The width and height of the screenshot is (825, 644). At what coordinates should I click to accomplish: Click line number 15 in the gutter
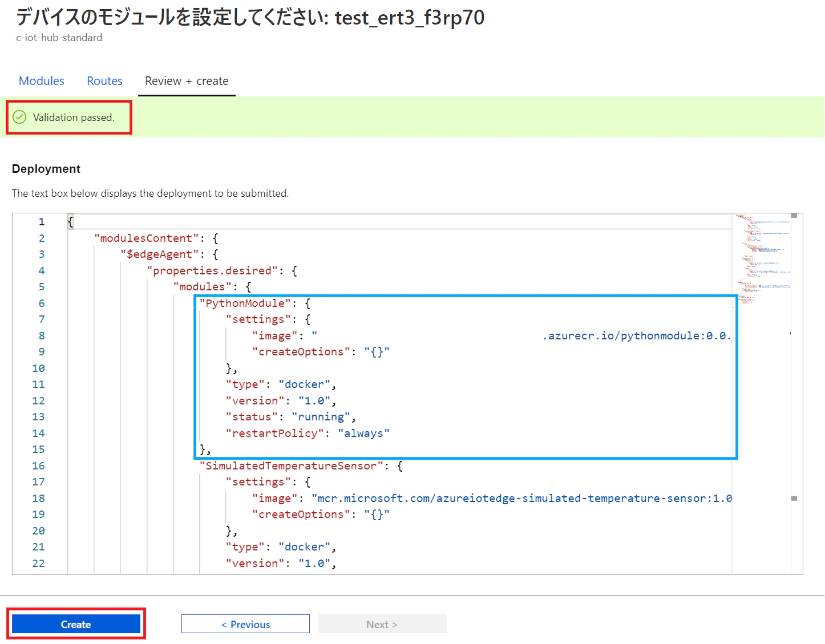click(38, 449)
